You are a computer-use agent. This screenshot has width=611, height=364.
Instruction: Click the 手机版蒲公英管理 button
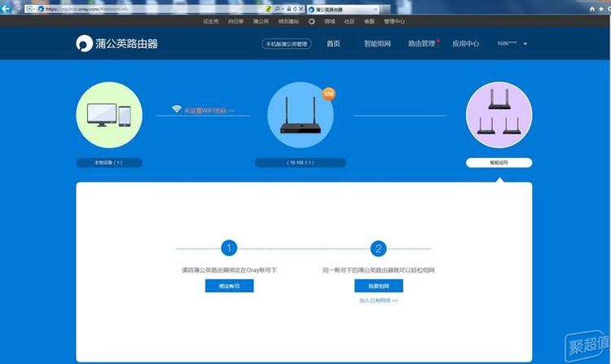(x=286, y=43)
